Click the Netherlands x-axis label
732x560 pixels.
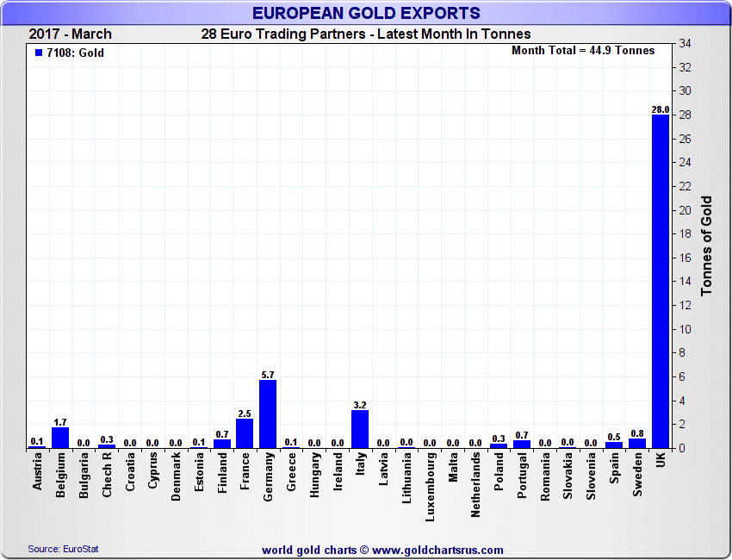coord(475,485)
